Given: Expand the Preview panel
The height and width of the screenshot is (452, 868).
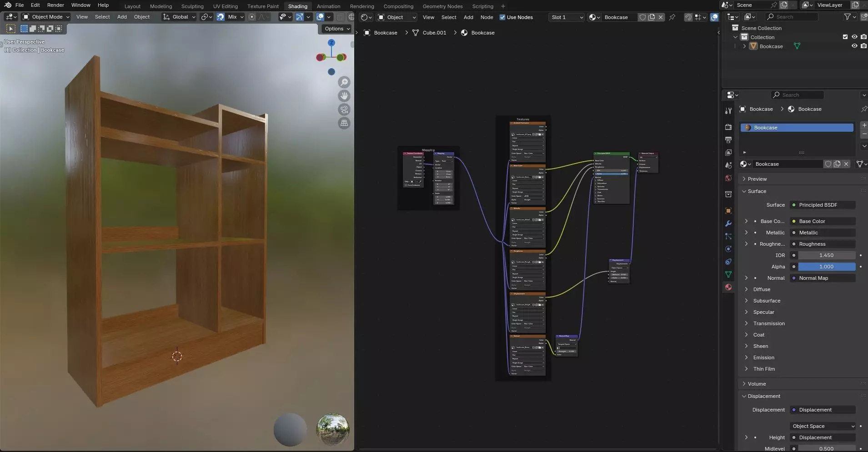Looking at the screenshot, I should [758, 179].
